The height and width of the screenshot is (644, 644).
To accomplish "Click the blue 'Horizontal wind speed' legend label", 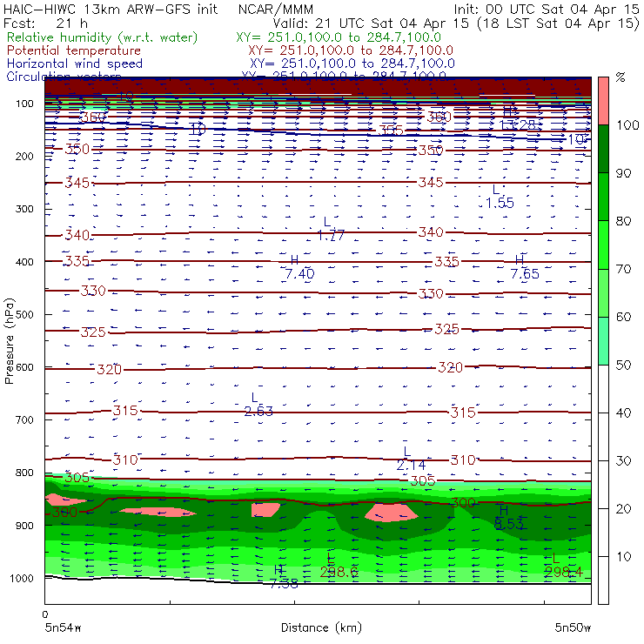I will coord(75,64).
